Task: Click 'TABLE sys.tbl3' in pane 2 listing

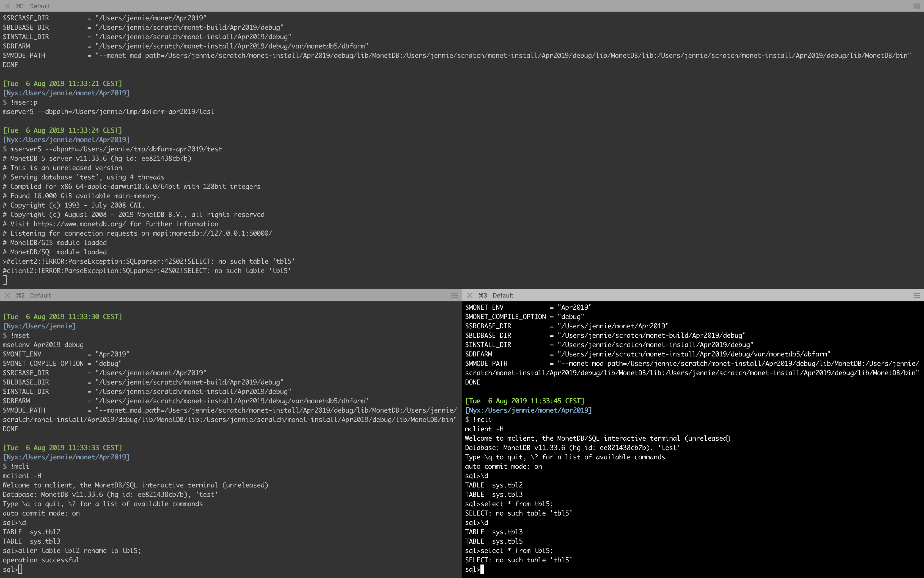Action: 31,541
